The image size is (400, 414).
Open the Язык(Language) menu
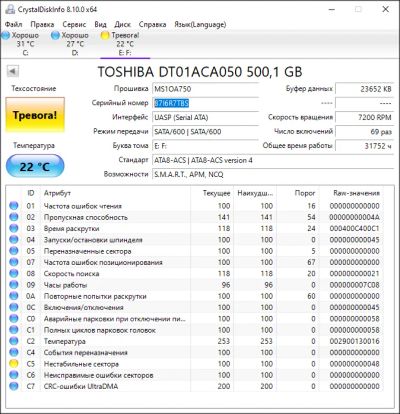click(200, 24)
